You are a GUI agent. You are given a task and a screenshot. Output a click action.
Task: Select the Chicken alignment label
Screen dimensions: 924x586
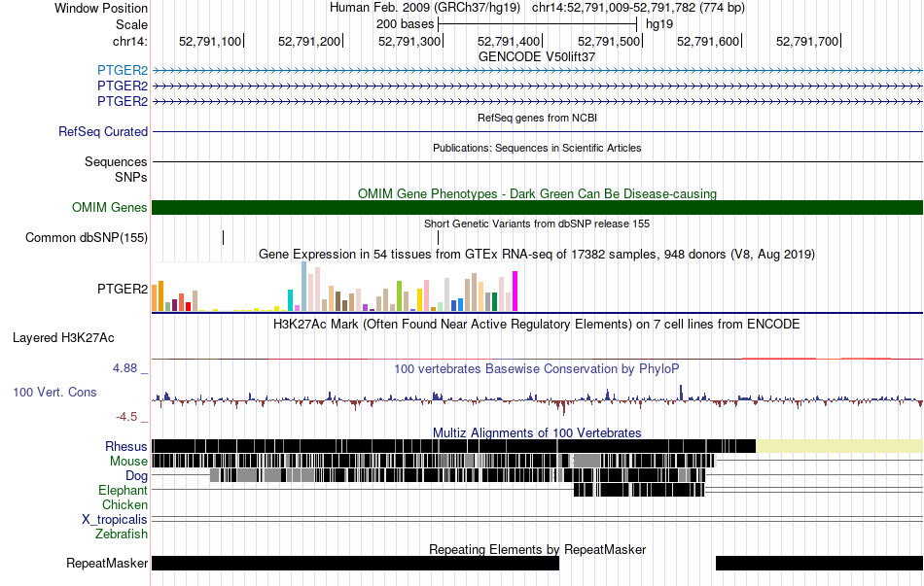coord(124,504)
